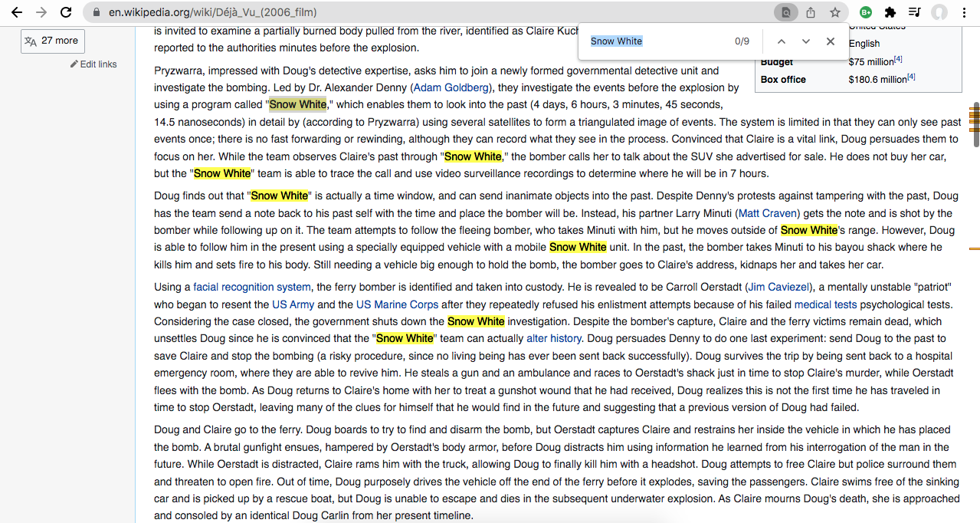Jump to next find result

pos(806,41)
